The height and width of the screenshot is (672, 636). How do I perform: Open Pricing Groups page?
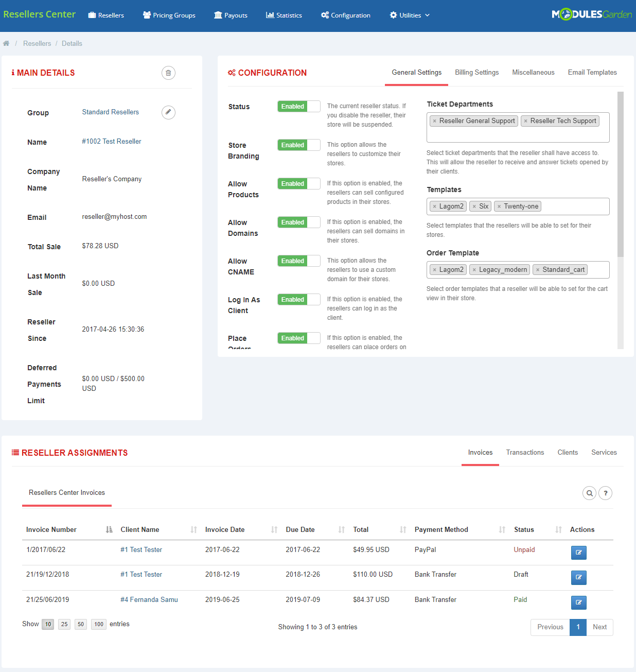click(169, 15)
